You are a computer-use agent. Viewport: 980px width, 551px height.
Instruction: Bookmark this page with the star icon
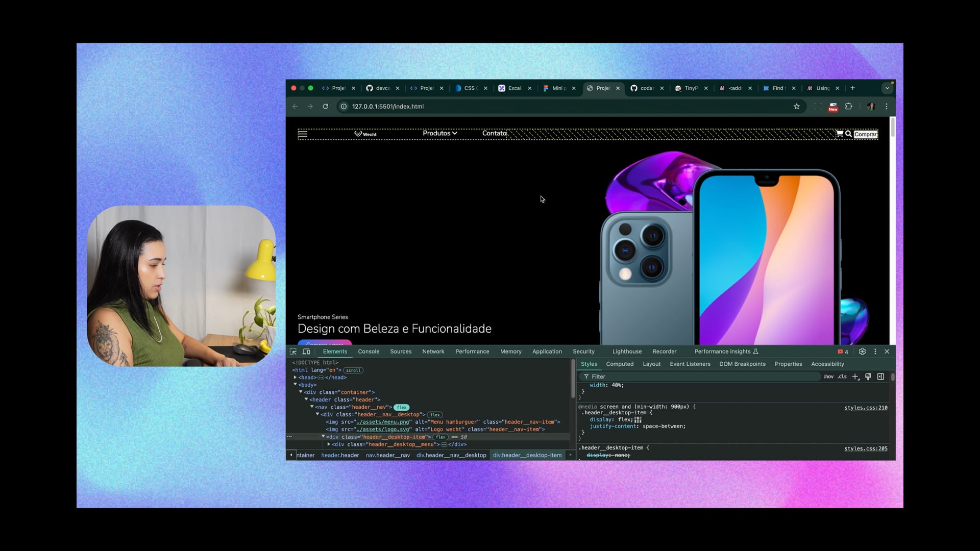(796, 107)
